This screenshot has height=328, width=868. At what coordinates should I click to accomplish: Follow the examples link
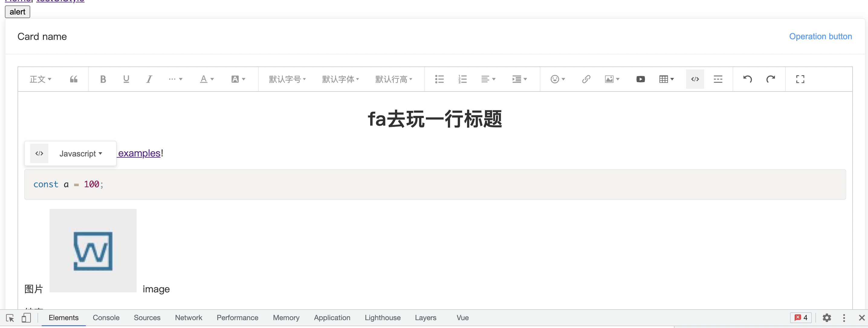pos(138,153)
